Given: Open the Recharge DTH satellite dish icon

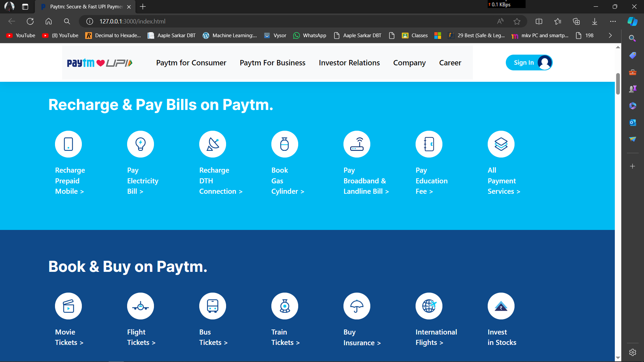Looking at the screenshot, I should pos(213,144).
